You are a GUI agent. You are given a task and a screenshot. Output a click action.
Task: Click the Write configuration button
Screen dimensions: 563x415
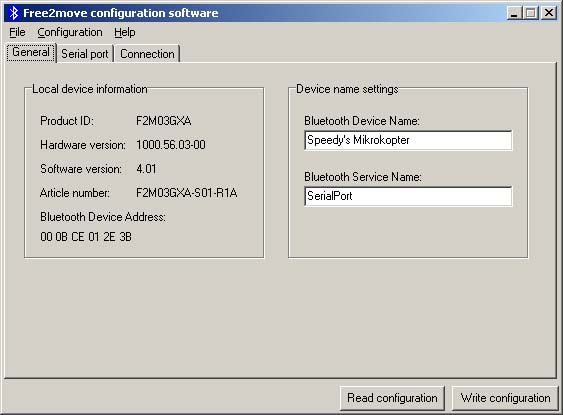[505, 398]
